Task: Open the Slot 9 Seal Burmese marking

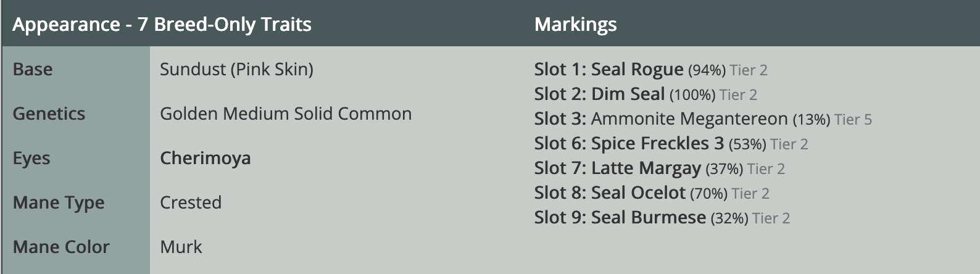Action: point(648,218)
